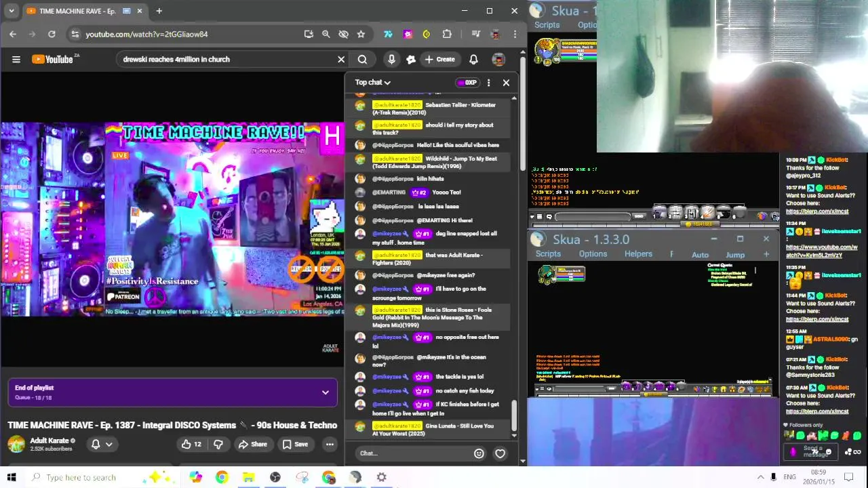Open Chrome media controls icon
Viewport: 868px width, 488px height.
(x=476, y=34)
